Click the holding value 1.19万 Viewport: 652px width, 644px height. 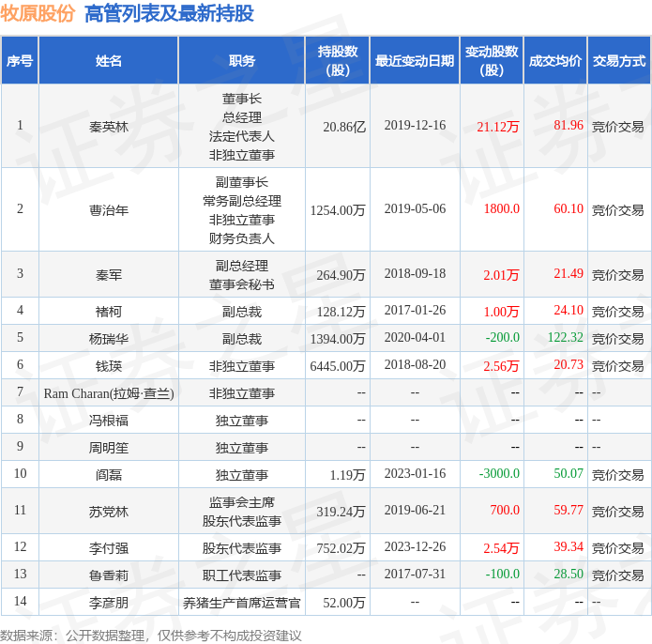(348, 475)
